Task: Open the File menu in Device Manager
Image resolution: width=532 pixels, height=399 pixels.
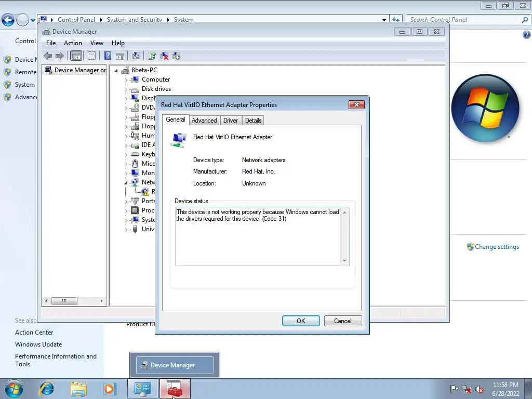Action: click(51, 43)
